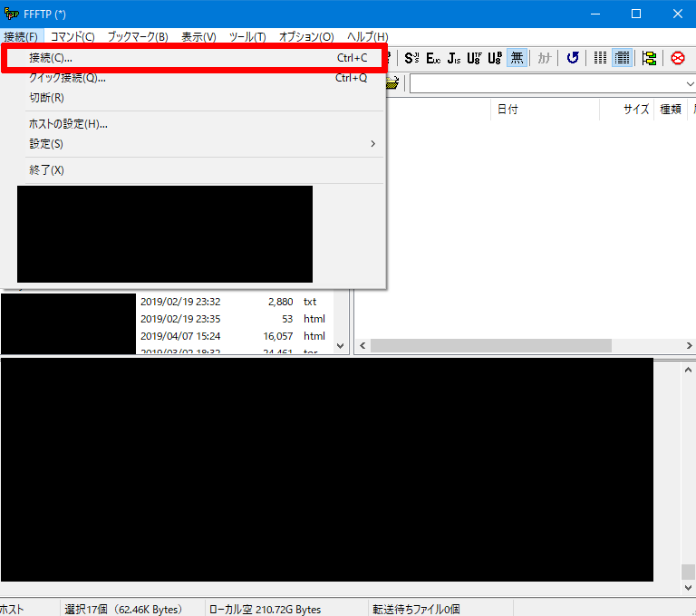Click the folder sync tree icon
696x616 pixels.
[x=649, y=58]
